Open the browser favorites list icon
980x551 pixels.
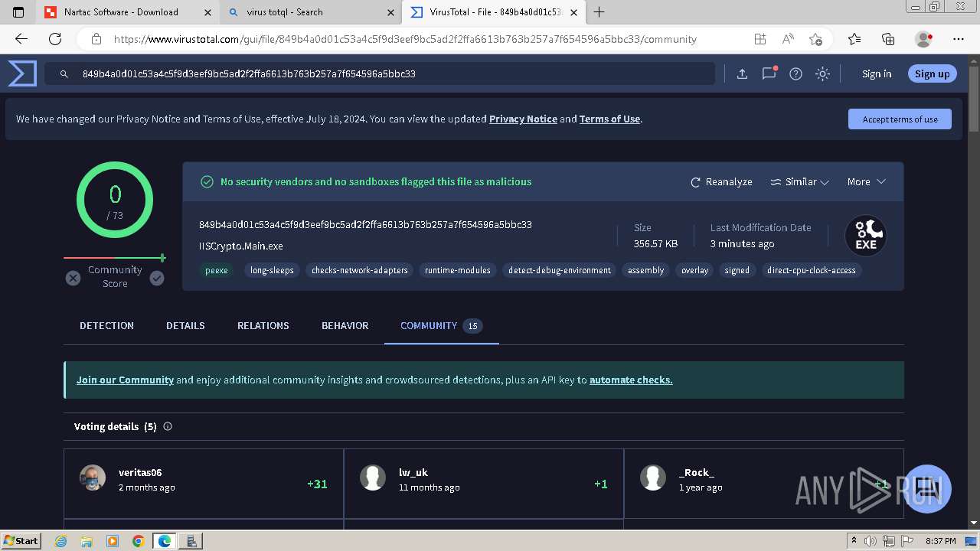click(854, 39)
